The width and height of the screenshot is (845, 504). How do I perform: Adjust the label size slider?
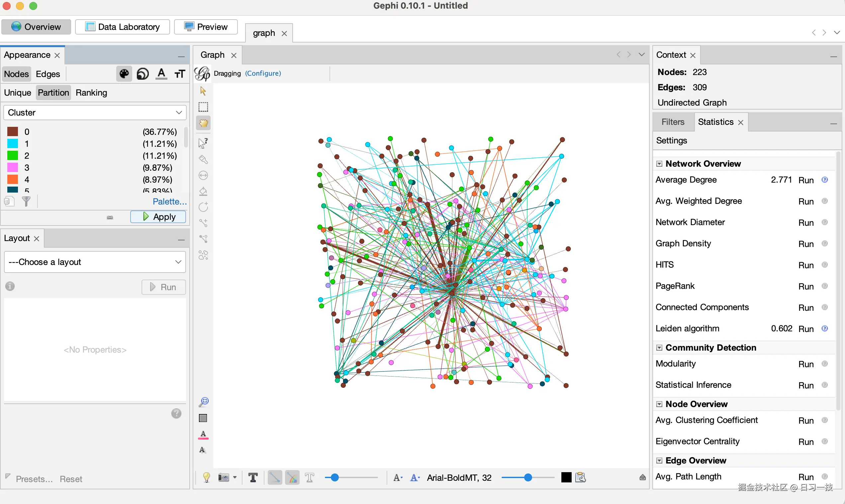coord(528,477)
